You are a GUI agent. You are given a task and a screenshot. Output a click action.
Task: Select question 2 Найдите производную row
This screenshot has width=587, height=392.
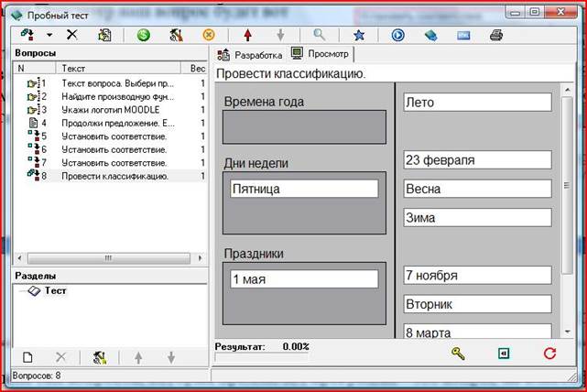(110, 96)
